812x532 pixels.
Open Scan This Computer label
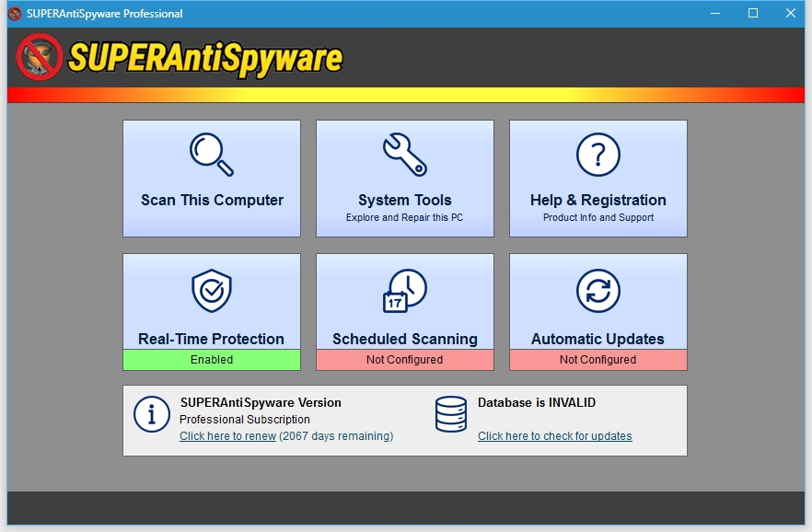pos(212,200)
